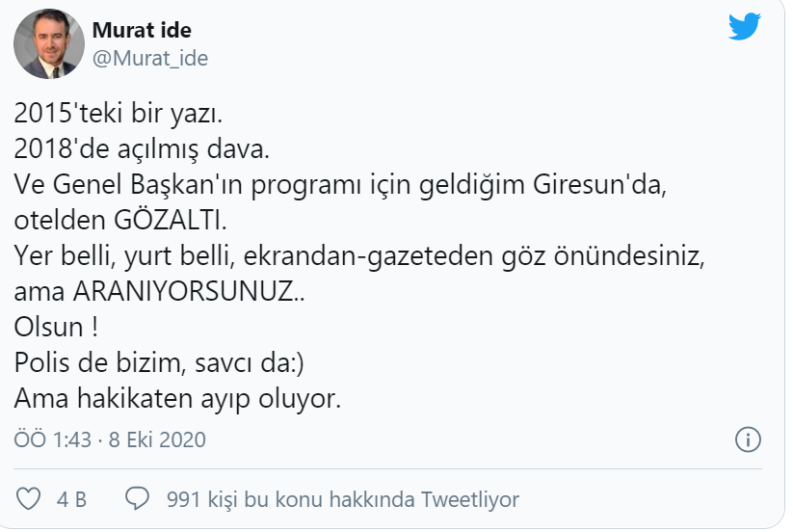Click the line "Ama hakikaten ayıp oluyor."
Screen dimensions: 793x532
click(x=177, y=398)
